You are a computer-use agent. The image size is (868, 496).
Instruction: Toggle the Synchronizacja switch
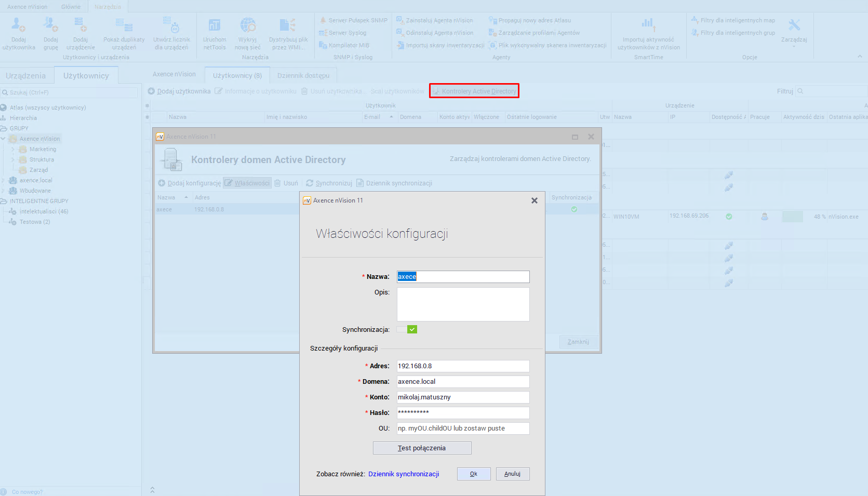pyautogui.click(x=407, y=329)
